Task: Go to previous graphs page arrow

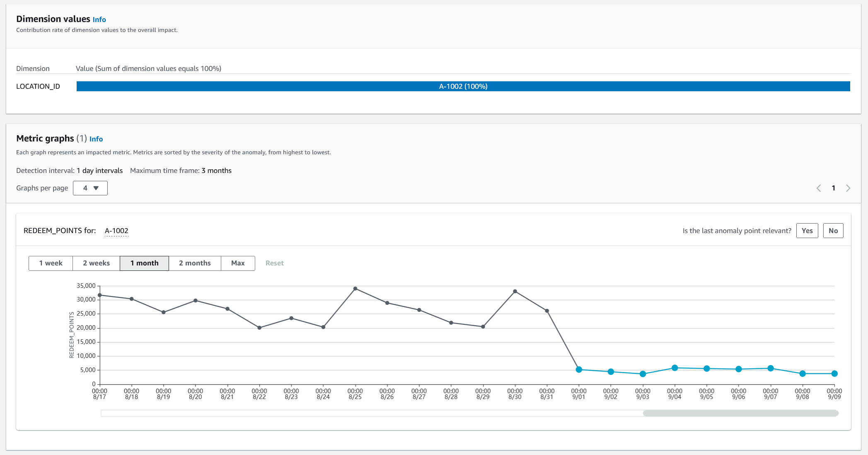Action: click(819, 188)
